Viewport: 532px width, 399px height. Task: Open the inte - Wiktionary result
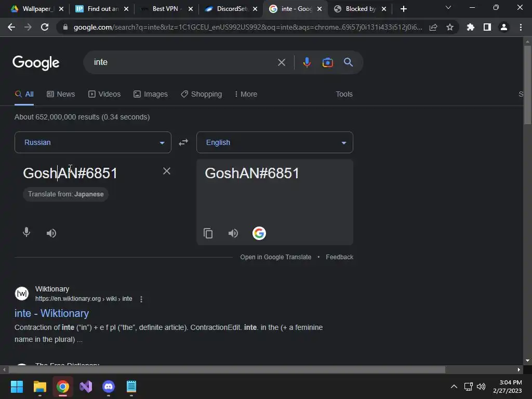(51, 313)
